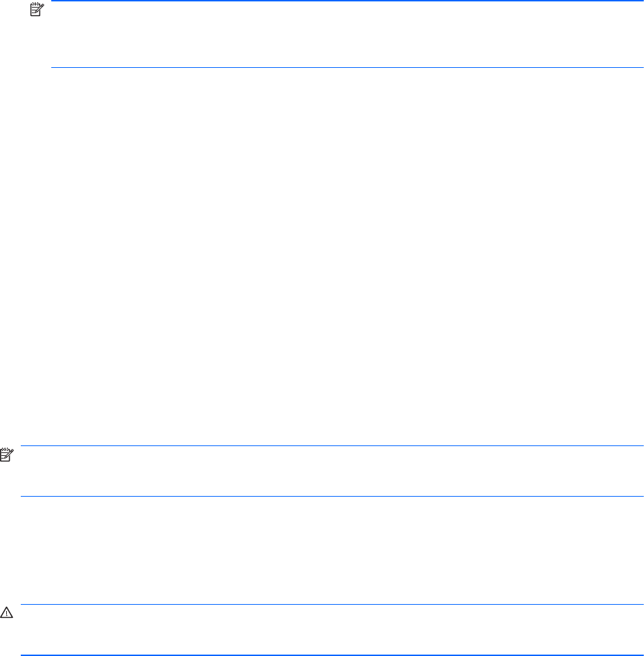This screenshot has width=644, height=656.
Task: Click the thick blue line below caution
Action: (332, 655)
